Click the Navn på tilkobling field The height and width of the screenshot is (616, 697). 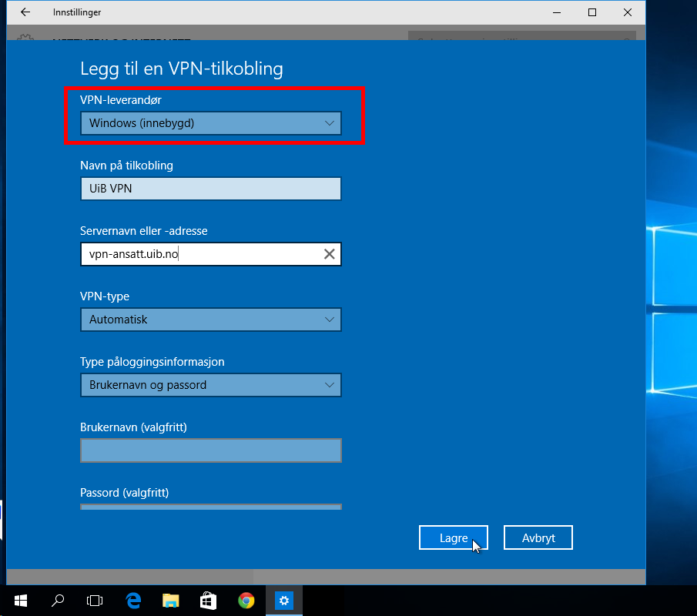[x=210, y=189]
